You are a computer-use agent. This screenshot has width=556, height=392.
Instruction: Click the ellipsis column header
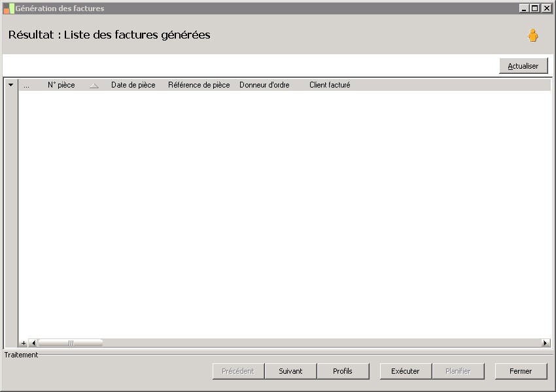(x=27, y=85)
